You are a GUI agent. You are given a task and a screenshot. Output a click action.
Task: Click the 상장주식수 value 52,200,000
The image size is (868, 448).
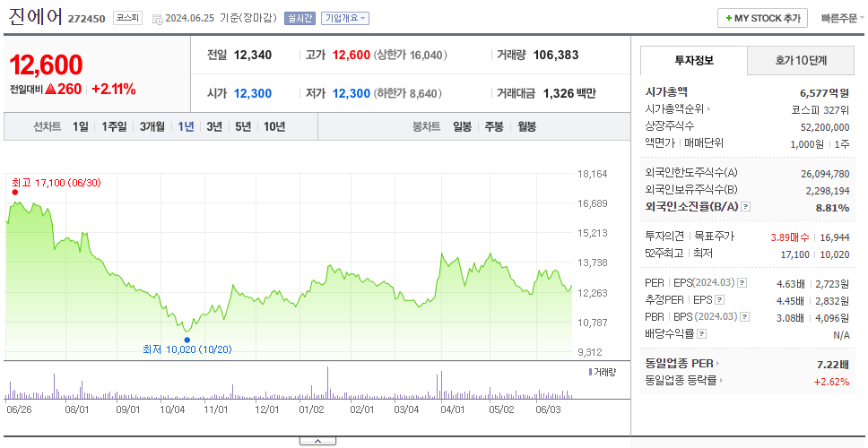pyautogui.click(x=825, y=126)
